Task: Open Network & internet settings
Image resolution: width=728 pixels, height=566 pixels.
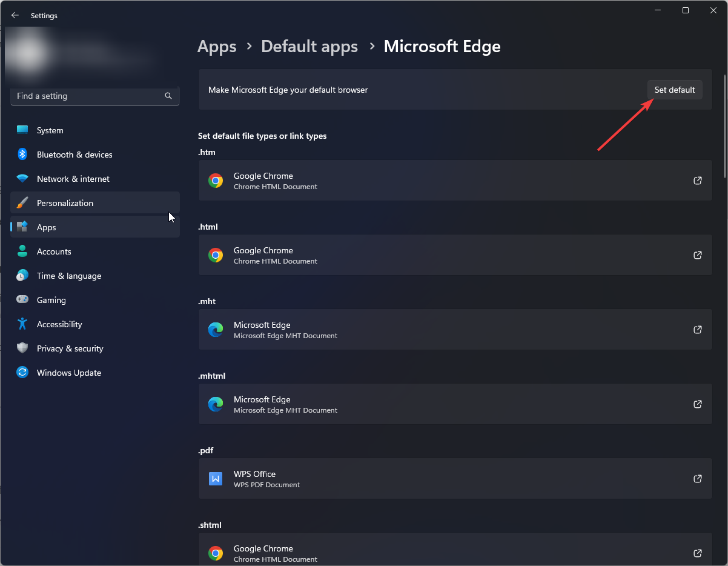Action: coord(95,179)
